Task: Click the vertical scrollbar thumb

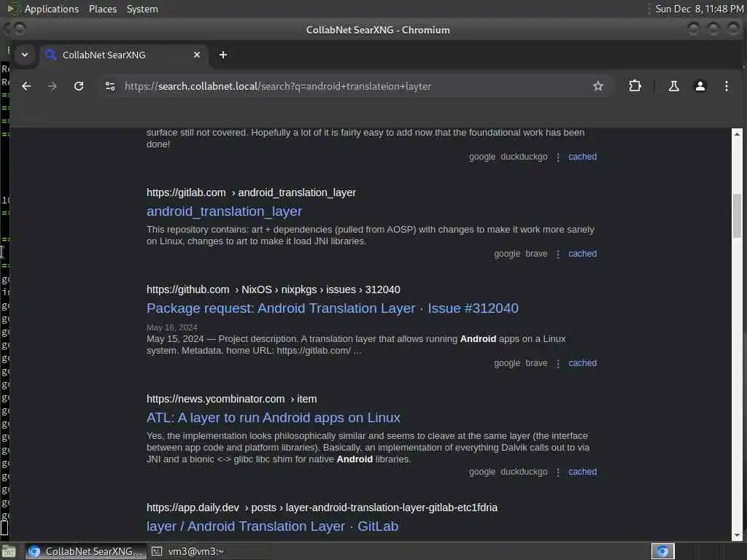Action: tap(737, 216)
